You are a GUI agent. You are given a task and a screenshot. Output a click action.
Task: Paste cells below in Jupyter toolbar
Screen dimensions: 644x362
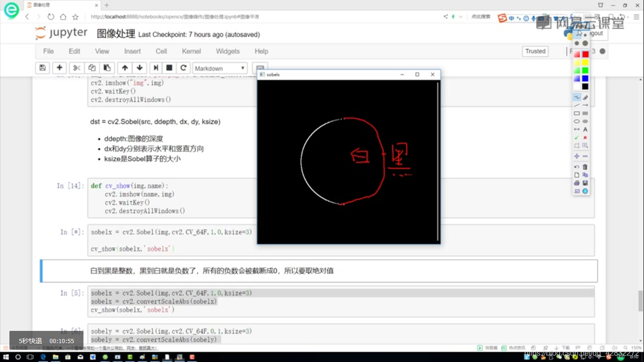(107, 68)
